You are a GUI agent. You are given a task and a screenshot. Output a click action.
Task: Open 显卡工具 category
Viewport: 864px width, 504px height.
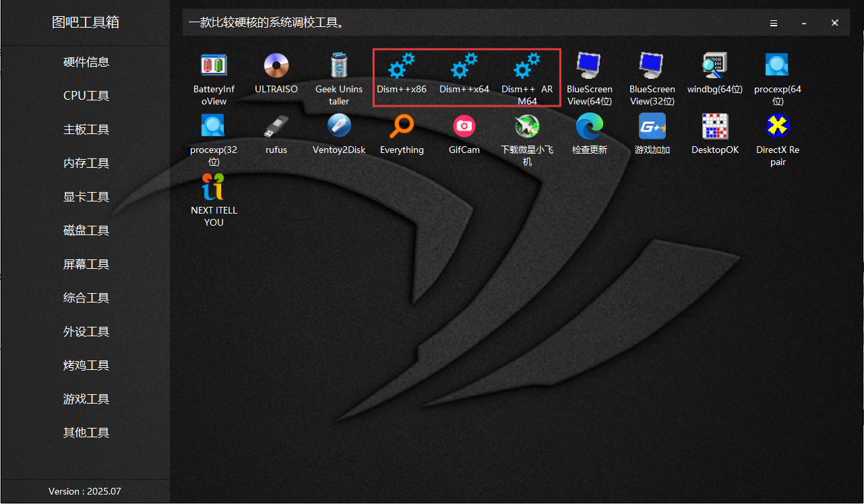pyautogui.click(x=86, y=197)
